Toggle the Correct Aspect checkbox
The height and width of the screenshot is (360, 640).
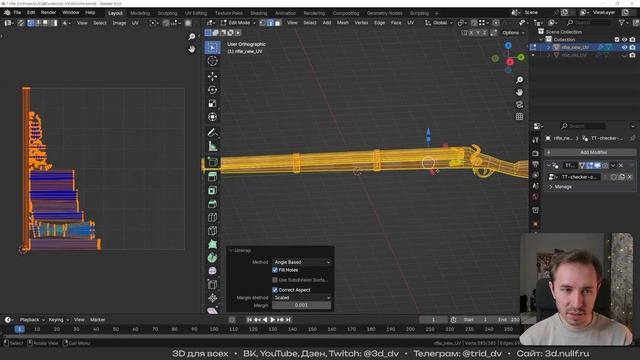point(275,290)
